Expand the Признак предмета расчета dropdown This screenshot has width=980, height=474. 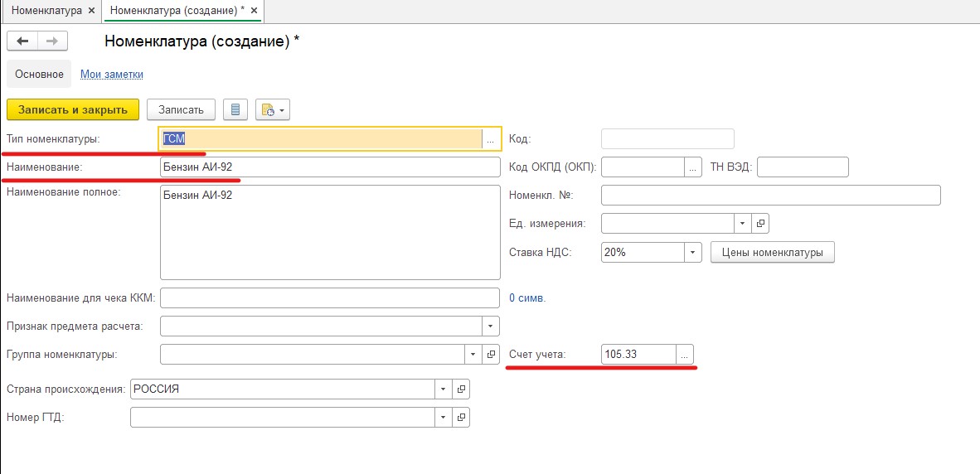pyautogui.click(x=492, y=326)
